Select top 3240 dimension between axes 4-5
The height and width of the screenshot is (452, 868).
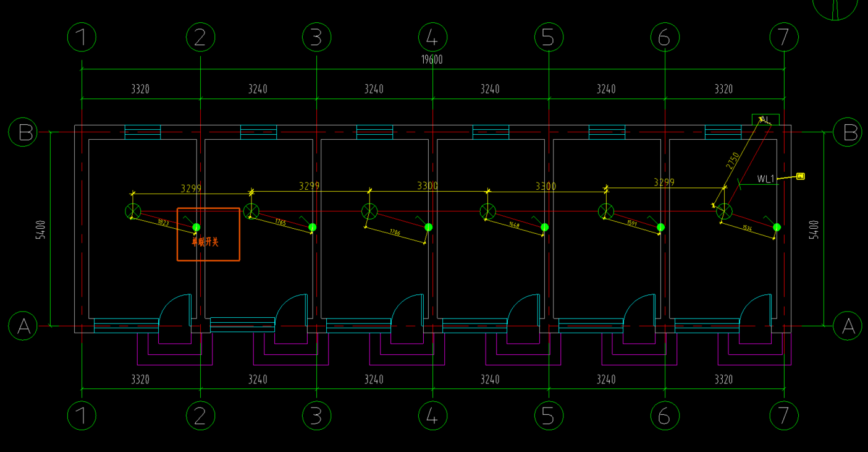coord(490,89)
